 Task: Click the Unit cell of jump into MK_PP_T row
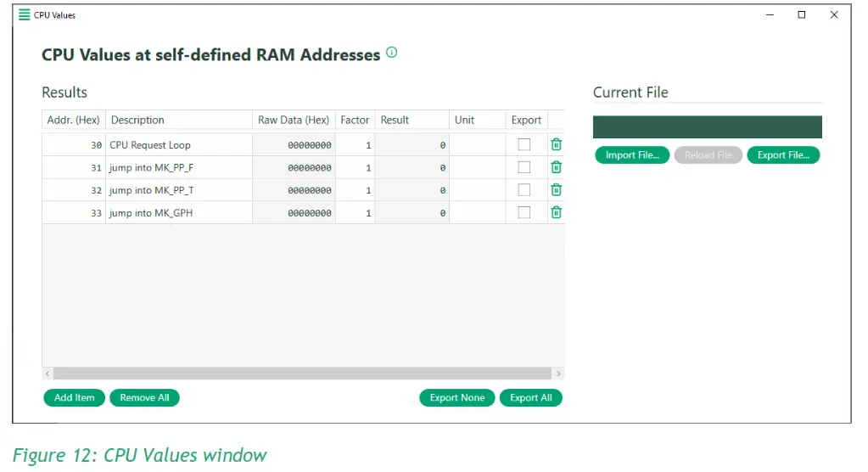[477, 190]
